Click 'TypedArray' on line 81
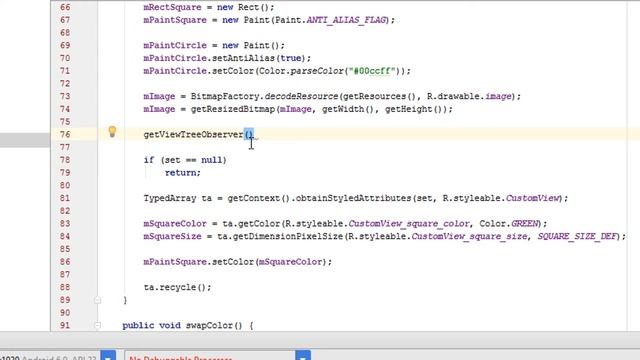 tap(170, 198)
